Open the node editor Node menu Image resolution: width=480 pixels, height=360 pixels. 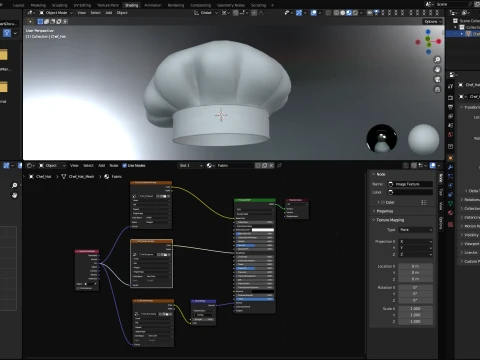coord(114,165)
